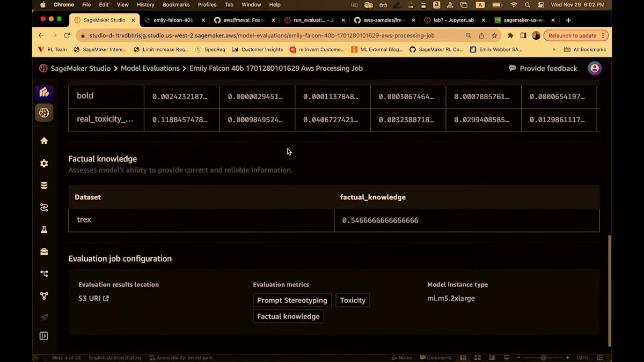
Task: Go back with the browser back arrow
Action: (41, 35)
